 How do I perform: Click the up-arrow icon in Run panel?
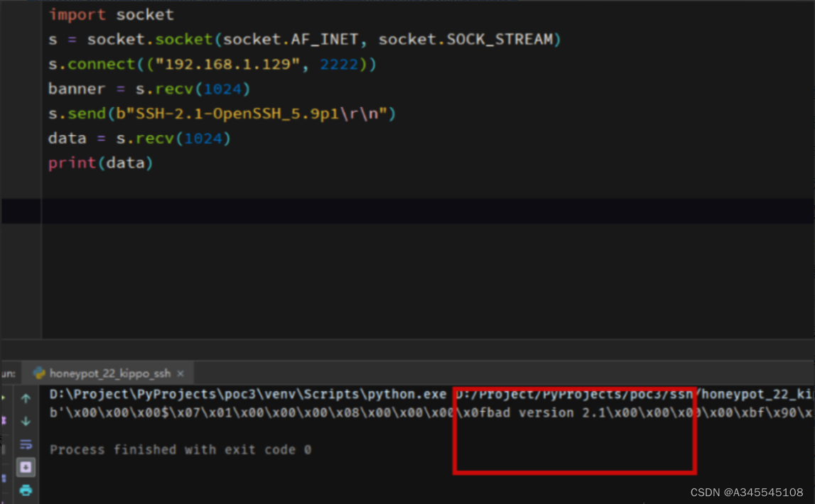click(26, 399)
